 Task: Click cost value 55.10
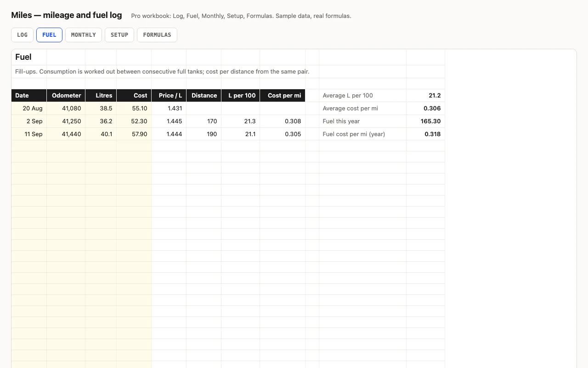pos(134,109)
